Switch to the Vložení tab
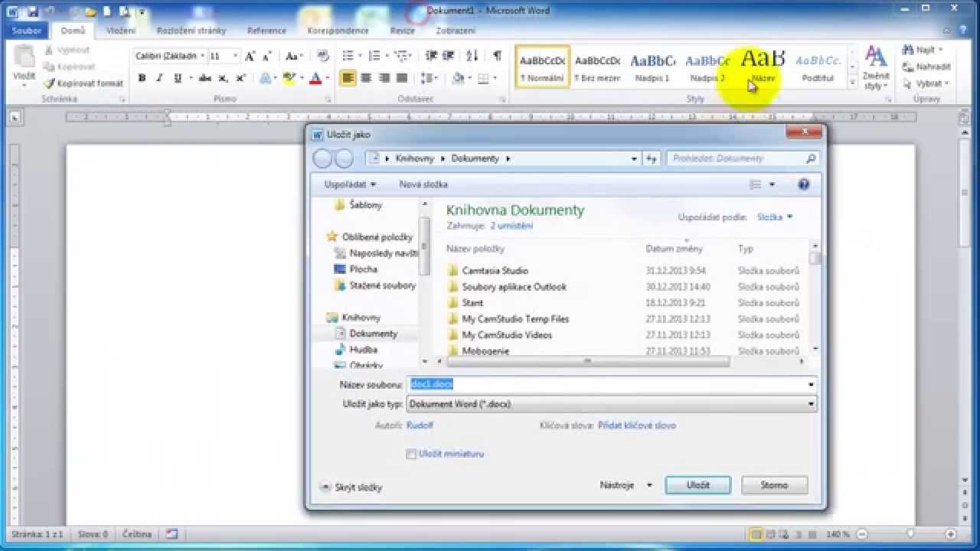The image size is (980, 551). point(121,31)
